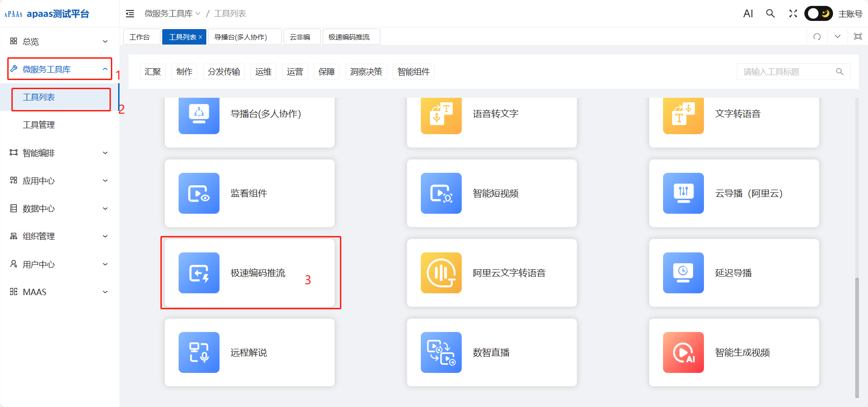Click the 智能生成视频 red AI icon
Viewport: 868px width, 407px height.
[683, 352]
